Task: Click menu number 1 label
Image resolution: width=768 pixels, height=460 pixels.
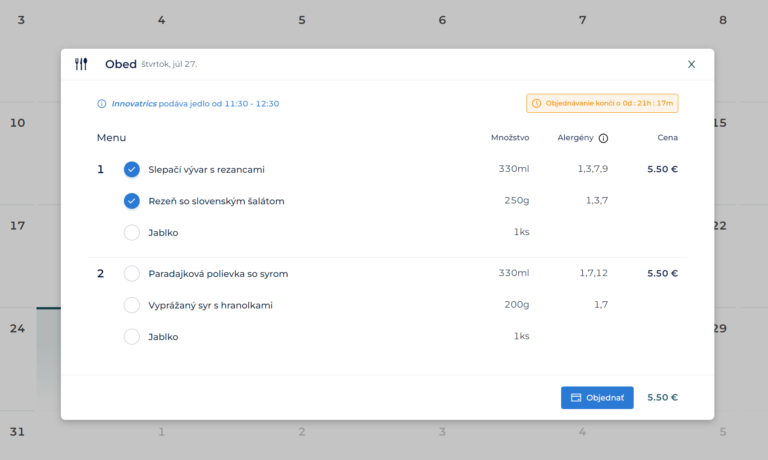Action: coord(100,169)
